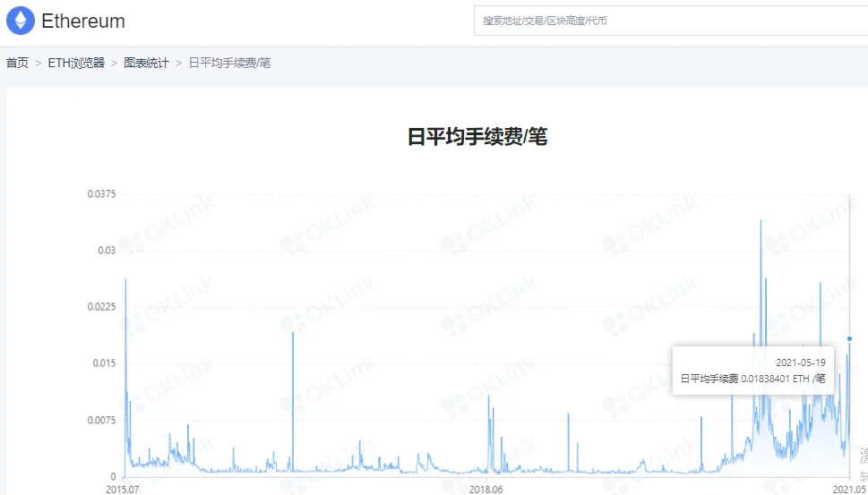The width and height of the screenshot is (868, 495).
Task: Click the 0.0075 y-axis label
Action: click(100, 420)
